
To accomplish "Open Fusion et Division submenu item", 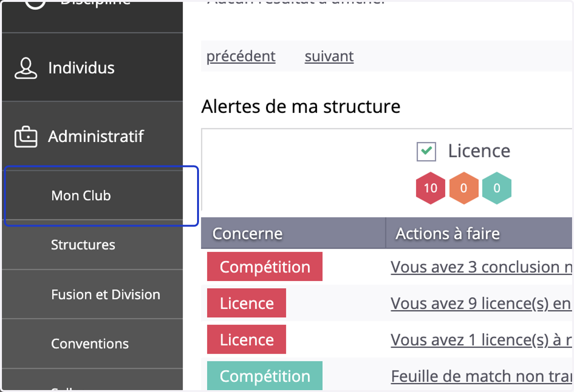I will click(x=92, y=294).
